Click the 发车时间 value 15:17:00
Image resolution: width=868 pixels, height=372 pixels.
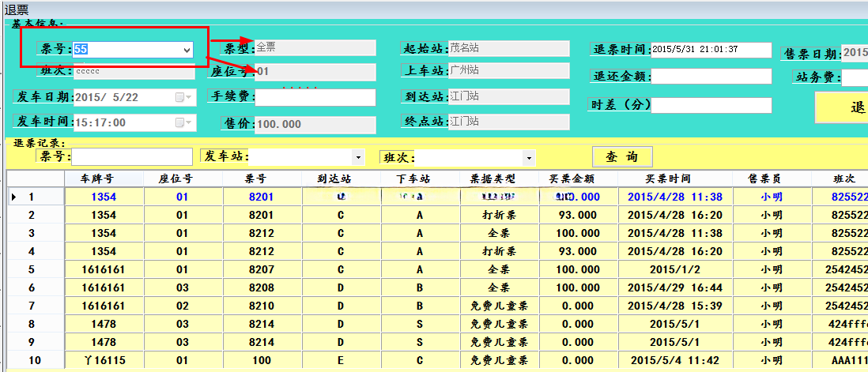pos(100,122)
